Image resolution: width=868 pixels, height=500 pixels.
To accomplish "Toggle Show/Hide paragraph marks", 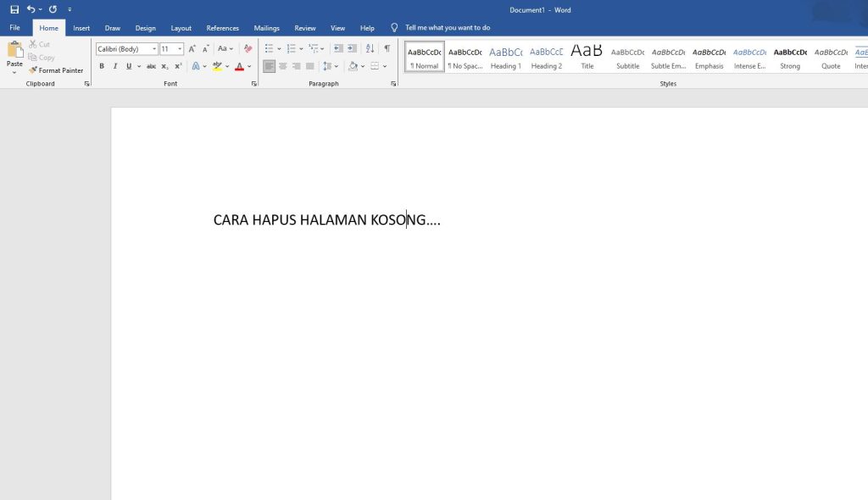I will click(x=387, y=48).
